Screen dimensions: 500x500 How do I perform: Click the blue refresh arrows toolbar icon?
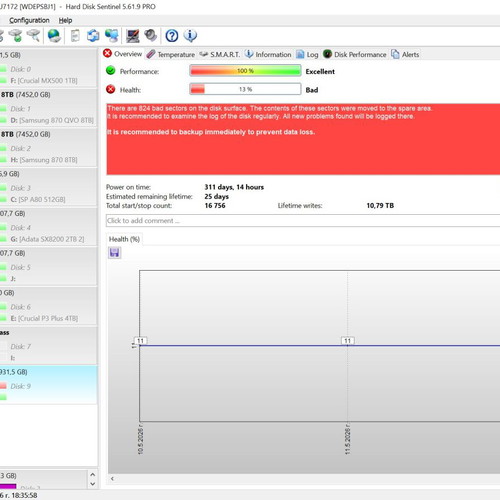93,36
